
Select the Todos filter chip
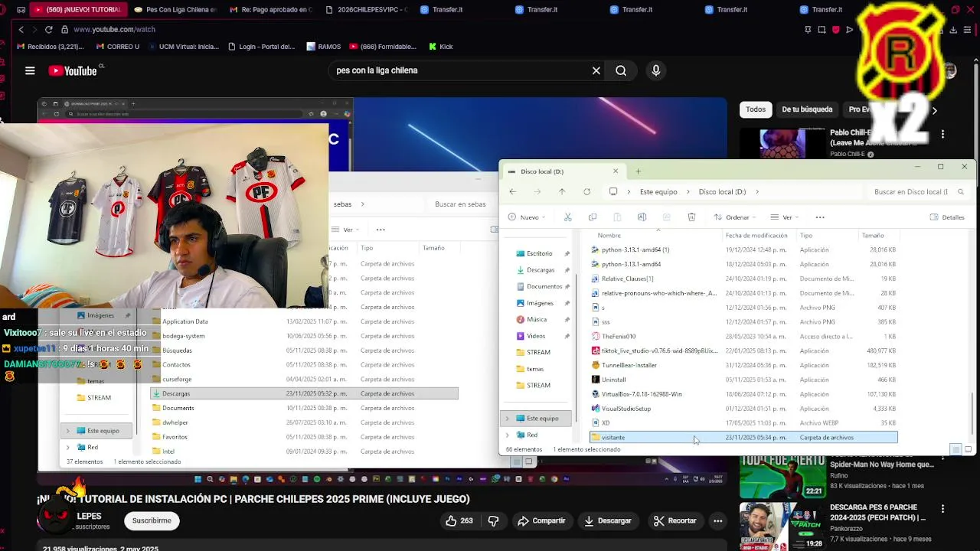(756, 109)
